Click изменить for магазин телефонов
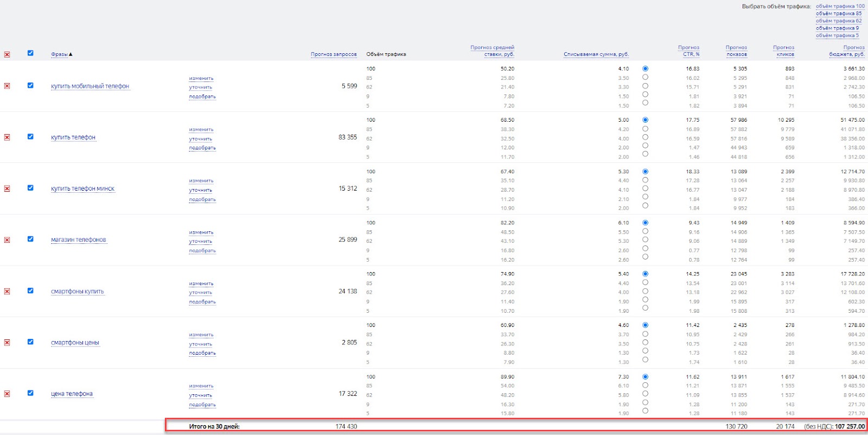The width and height of the screenshot is (868, 435). 201,232
